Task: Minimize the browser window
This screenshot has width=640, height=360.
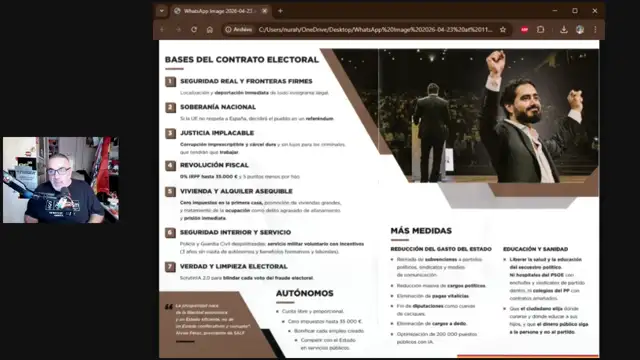Action: coord(555,11)
